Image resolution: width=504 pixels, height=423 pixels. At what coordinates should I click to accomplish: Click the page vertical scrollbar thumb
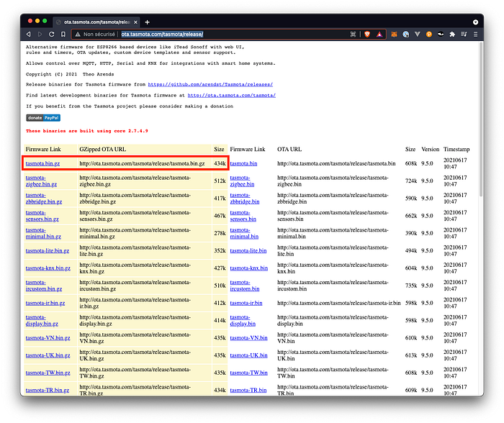481,119
